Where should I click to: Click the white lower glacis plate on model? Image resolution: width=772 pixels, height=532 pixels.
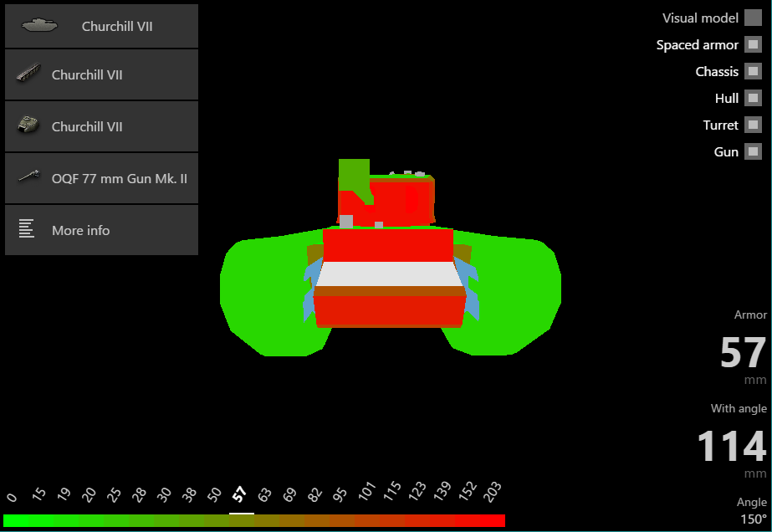pyautogui.click(x=390, y=274)
